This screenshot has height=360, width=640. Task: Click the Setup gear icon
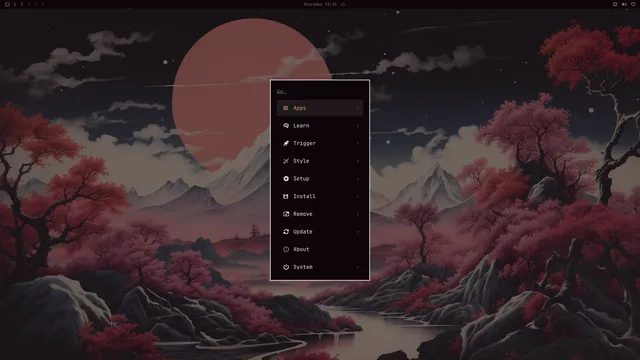[x=286, y=179]
